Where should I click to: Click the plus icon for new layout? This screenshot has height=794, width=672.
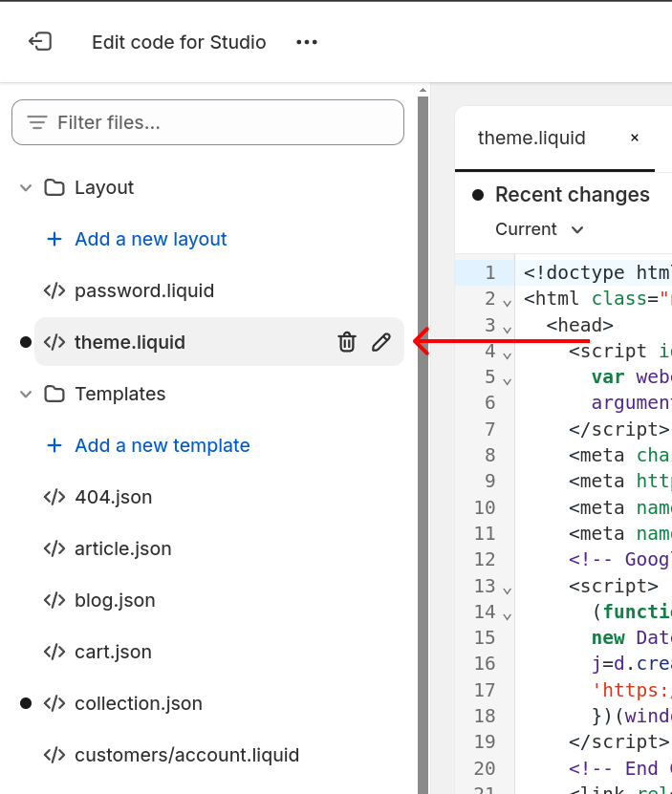click(x=54, y=239)
